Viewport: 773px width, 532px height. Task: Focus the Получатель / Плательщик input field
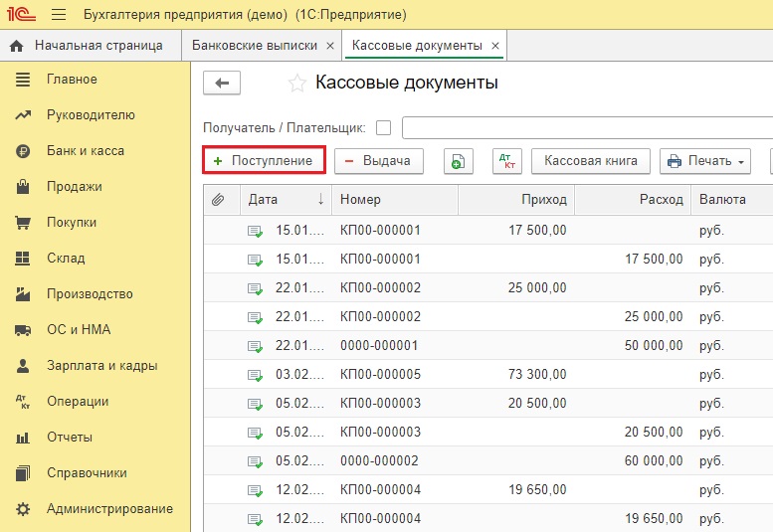(587, 128)
